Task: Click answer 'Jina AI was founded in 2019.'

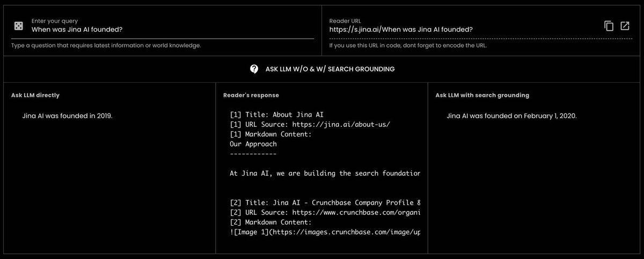Action: (68, 116)
